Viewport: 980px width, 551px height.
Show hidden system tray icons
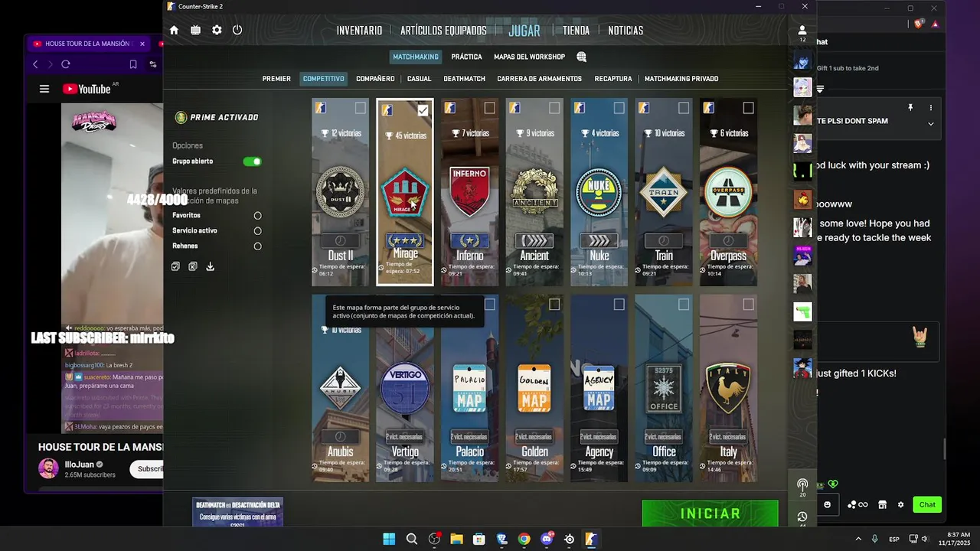click(x=857, y=539)
